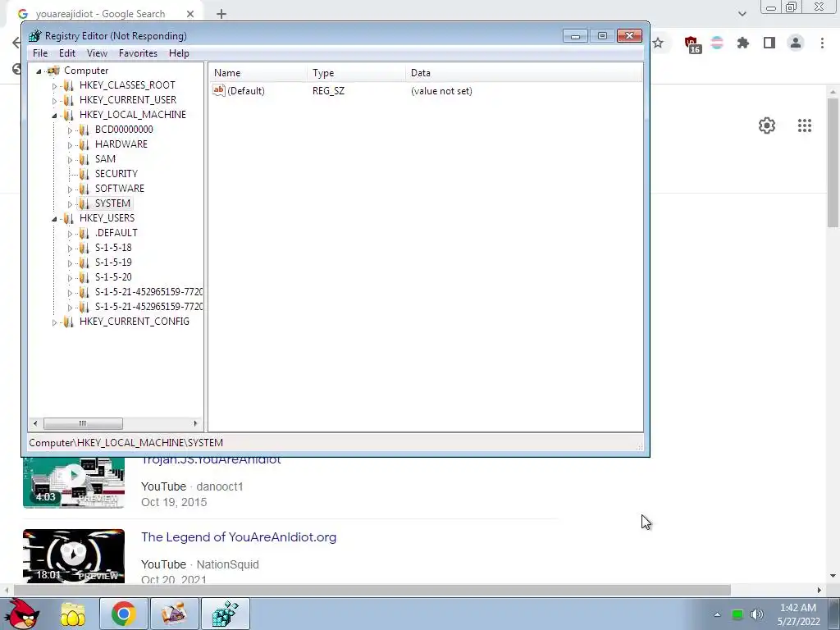The image size is (840, 630).
Task: Select the HKEY_CURRENT_USER folder icon
Action: coord(69,100)
